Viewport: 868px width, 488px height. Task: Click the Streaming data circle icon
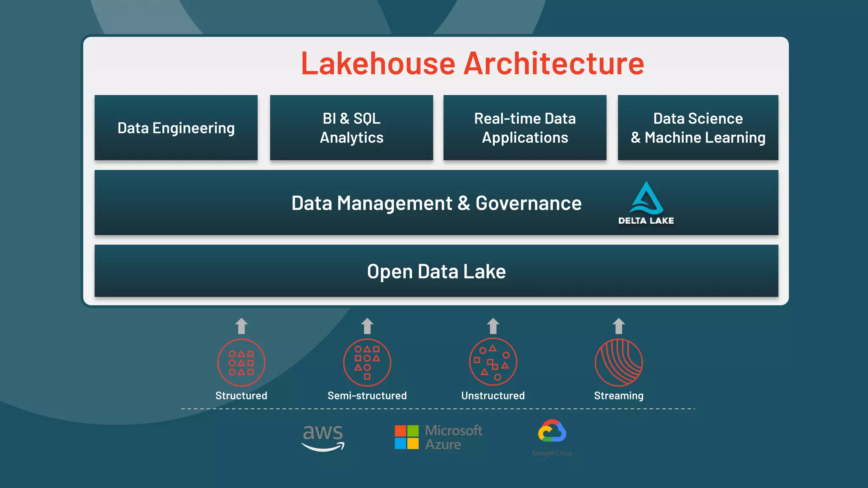point(619,362)
